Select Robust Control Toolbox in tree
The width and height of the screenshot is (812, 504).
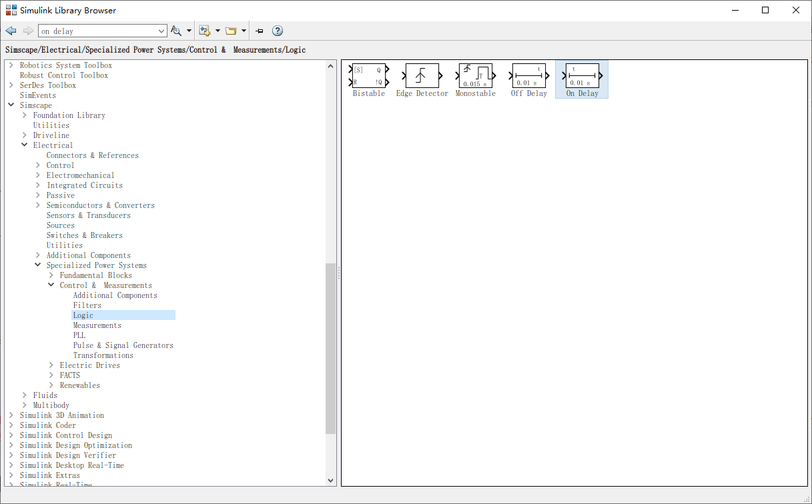point(64,75)
